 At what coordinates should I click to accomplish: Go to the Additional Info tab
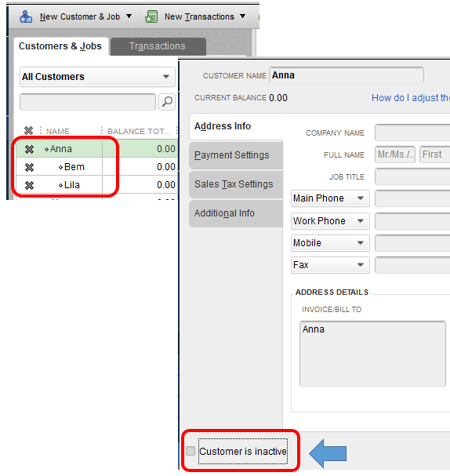pos(236,213)
